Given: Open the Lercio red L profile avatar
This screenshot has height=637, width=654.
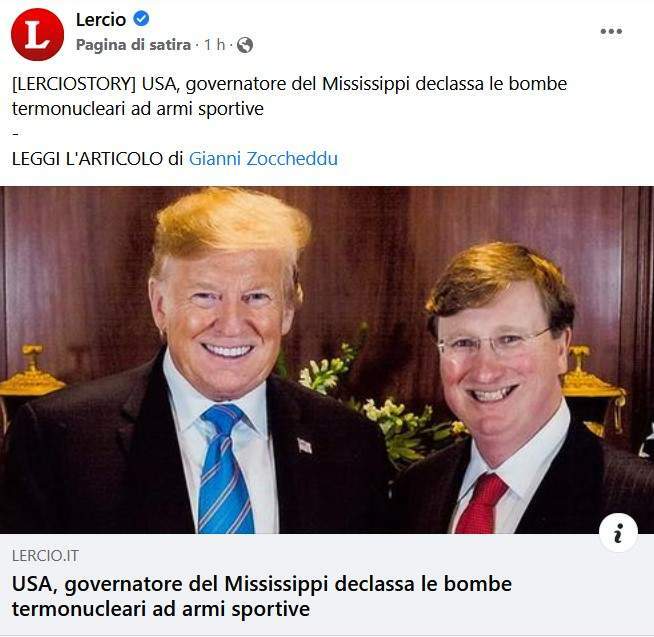Looking at the screenshot, I should [38, 34].
